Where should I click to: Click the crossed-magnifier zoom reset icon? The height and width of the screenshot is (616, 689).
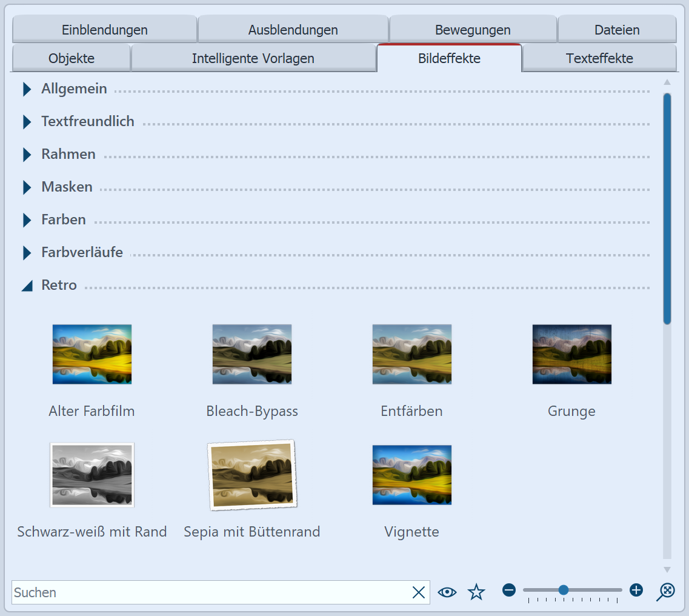[x=665, y=592]
